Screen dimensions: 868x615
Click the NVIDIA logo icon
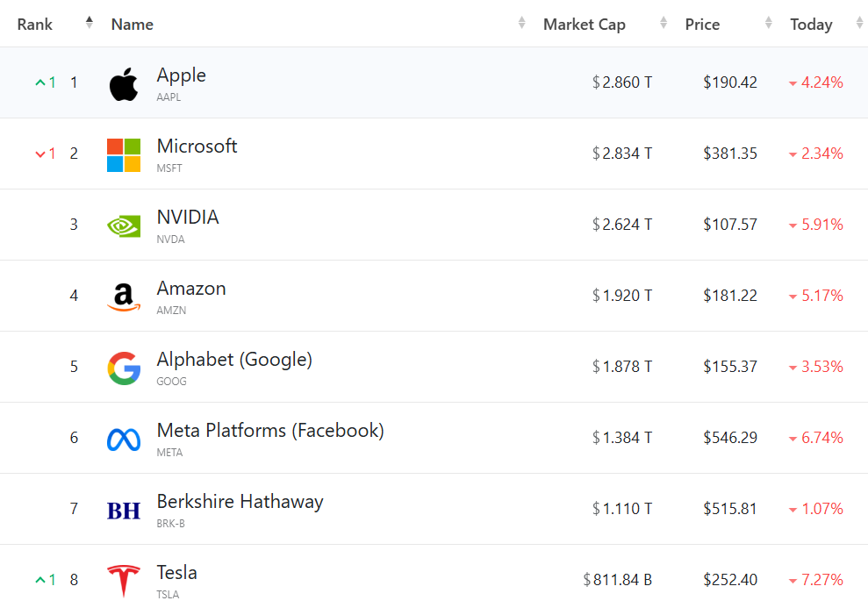[x=124, y=226]
